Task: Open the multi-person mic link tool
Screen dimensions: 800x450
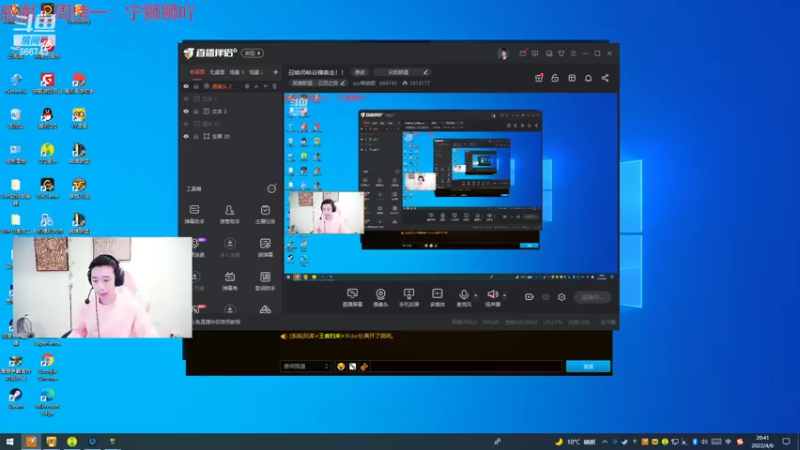Action: (x=230, y=247)
